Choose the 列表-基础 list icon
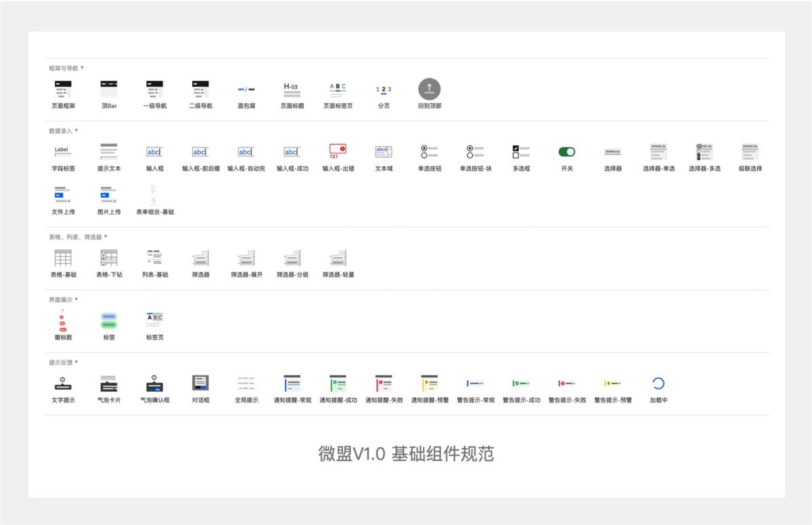 154,257
